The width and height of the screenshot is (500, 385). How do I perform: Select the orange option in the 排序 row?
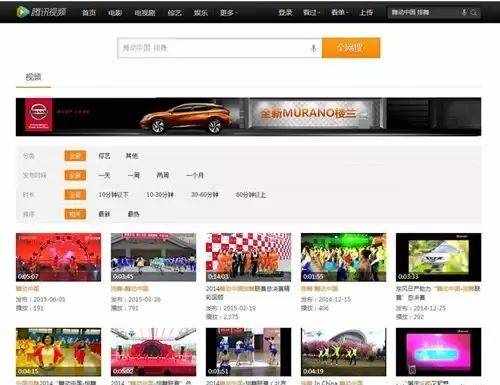pos(75,214)
